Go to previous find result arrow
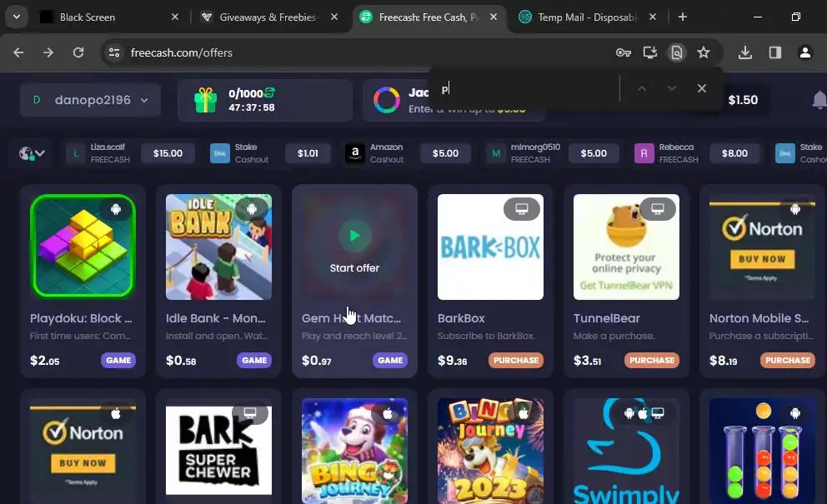Image resolution: width=827 pixels, height=504 pixels. coord(642,88)
